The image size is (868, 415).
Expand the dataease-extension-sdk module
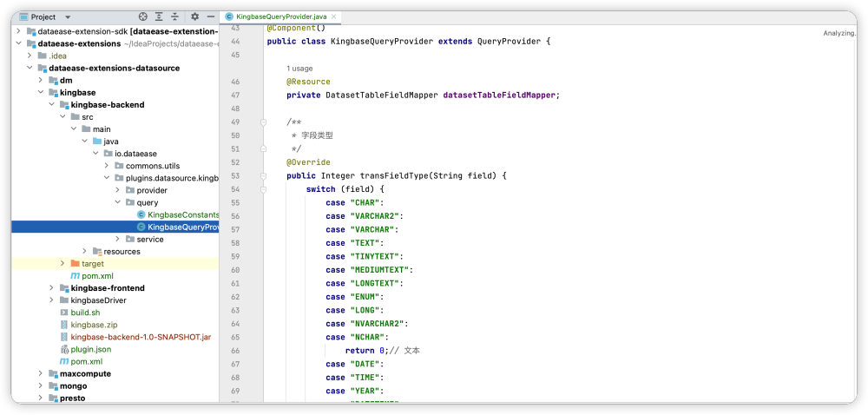click(x=19, y=31)
